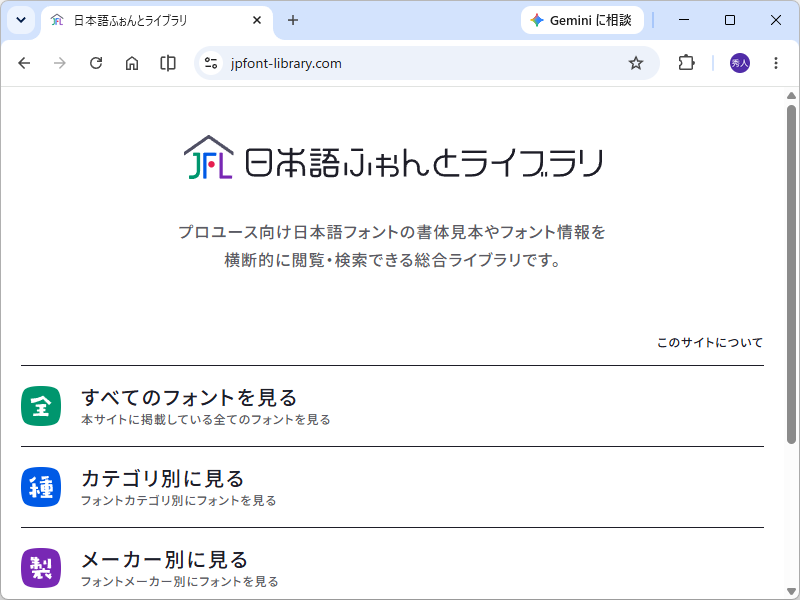Viewport: 800px width, 600px height.
Task: Click the forward navigation arrow
Action: (x=60, y=63)
